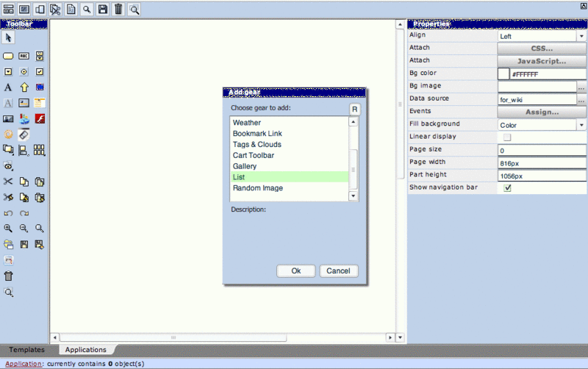
Task: Click the zoom in magnifier icon
Action: click(x=8, y=229)
